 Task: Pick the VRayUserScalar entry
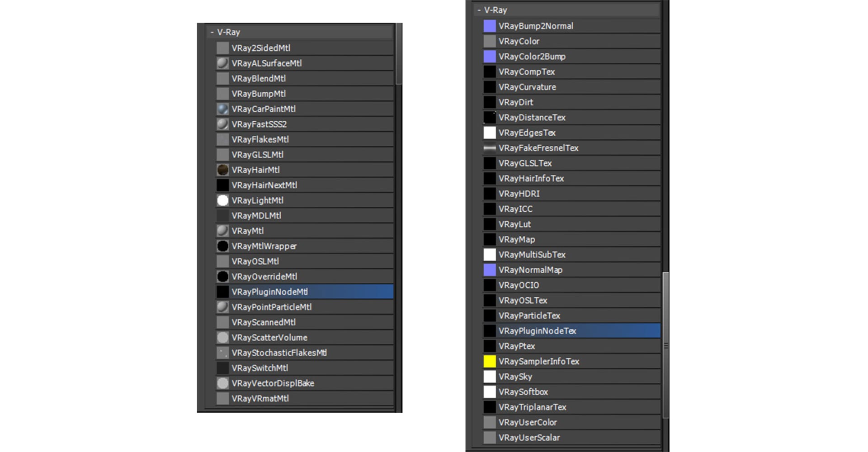572,438
